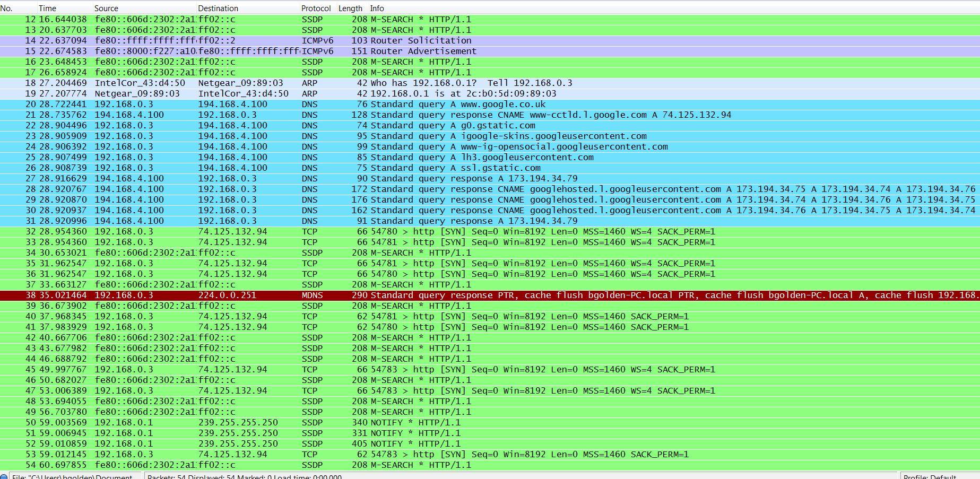Sort packets by the Time column header
The width and height of the screenshot is (980, 479).
click(47, 8)
